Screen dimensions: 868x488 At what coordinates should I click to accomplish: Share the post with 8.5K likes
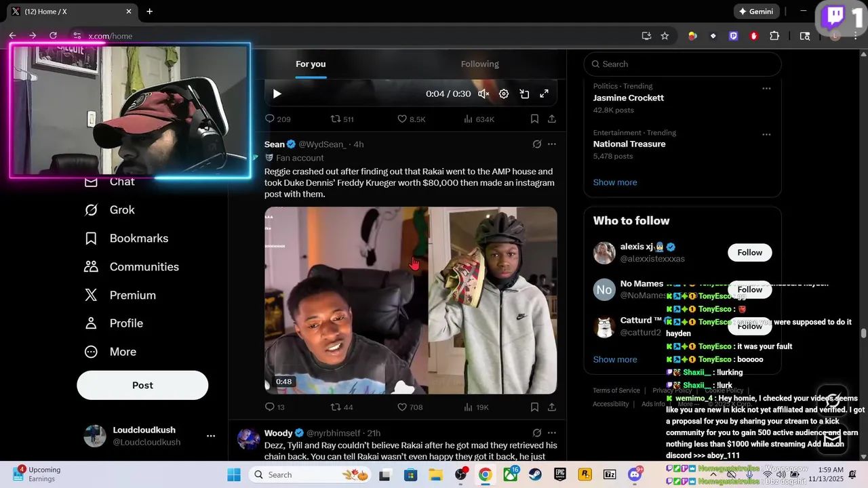click(x=552, y=119)
